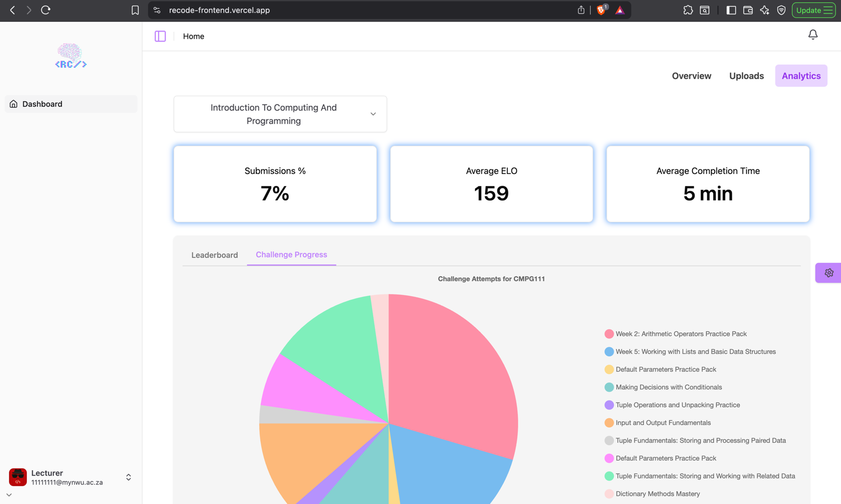Reload the page with the refresh icon
The width and height of the screenshot is (841, 504).
pyautogui.click(x=46, y=10)
